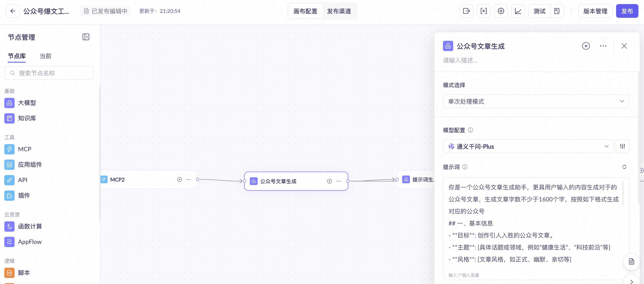Switch to the 当前 tab
This screenshot has width=644, height=284.
[x=46, y=56]
